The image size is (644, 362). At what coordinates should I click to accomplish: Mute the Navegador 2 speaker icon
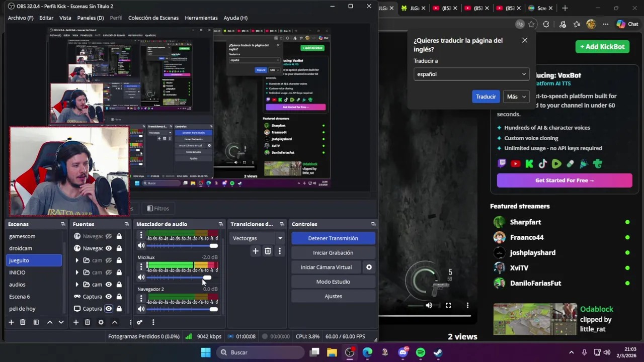[141, 309]
